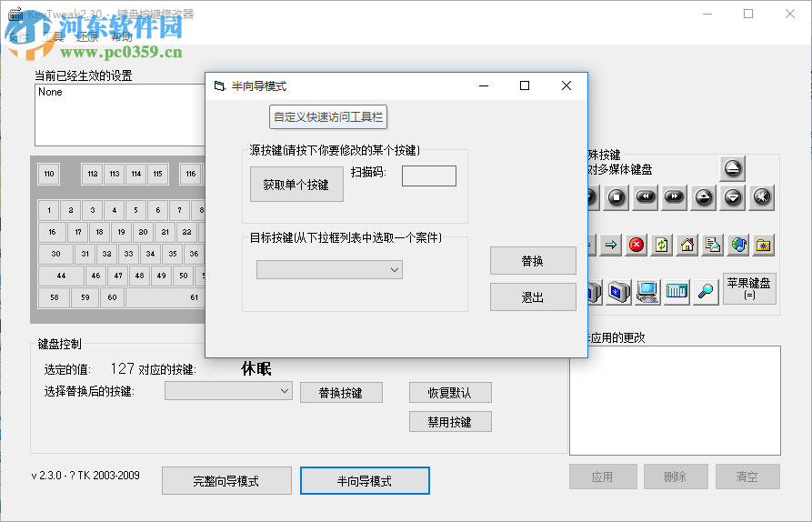Click the 替换按键 button
Image resolution: width=812 pixels, height=522 pixels.
(x=341, y=393)
